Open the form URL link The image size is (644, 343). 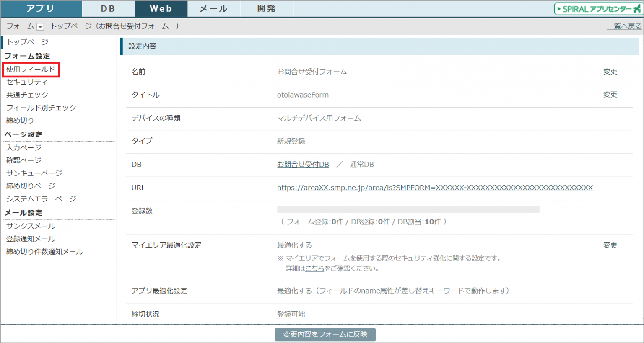(435, 188)
